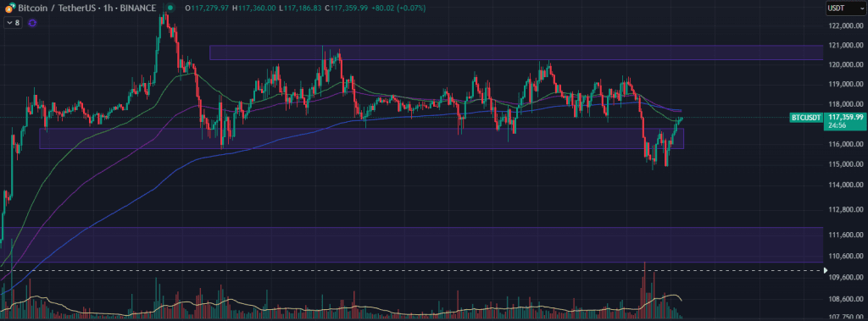Viewport: 868px width, 321px height.
Task: Click the 122,000.00 price axis label
Action: click(x=847, y=26)
